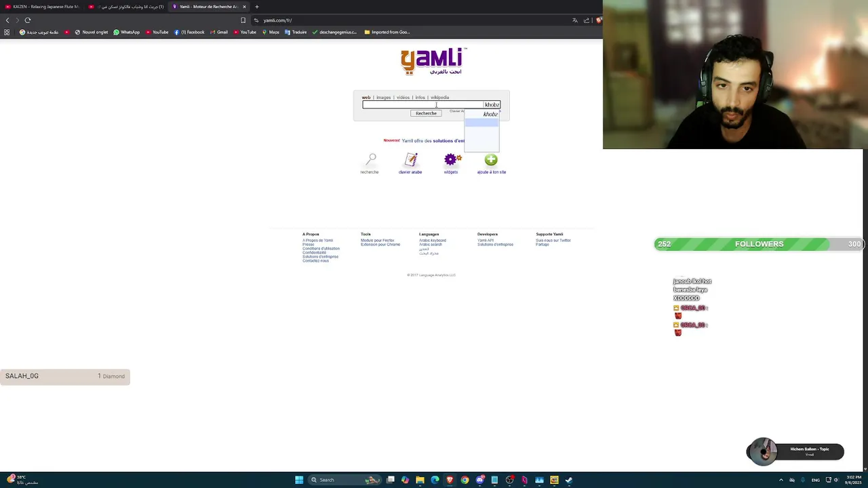Viewport: 868px width, 488px height.
Task: Click the green plus ajoute à ton site icon
Action: click(x=491, y=160)
